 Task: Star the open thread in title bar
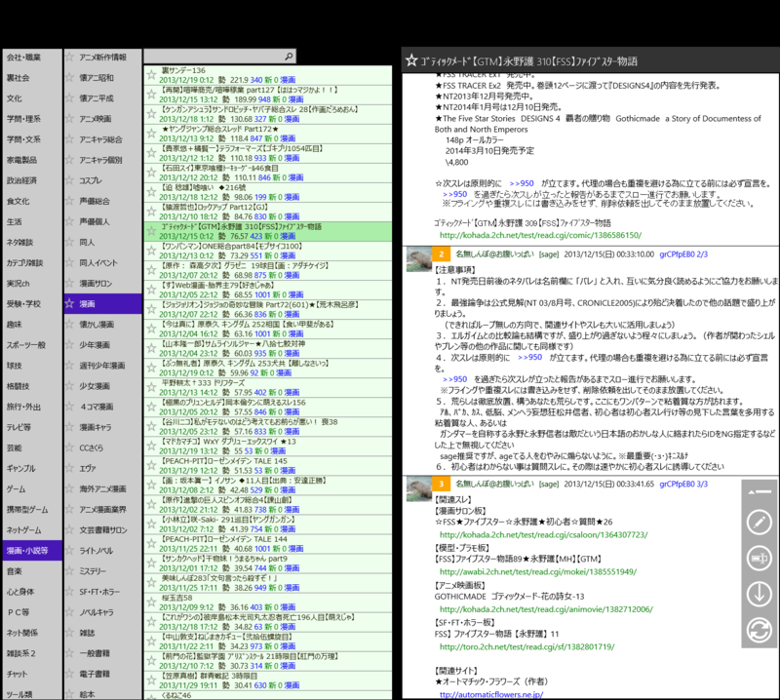(x=411, y=60)
